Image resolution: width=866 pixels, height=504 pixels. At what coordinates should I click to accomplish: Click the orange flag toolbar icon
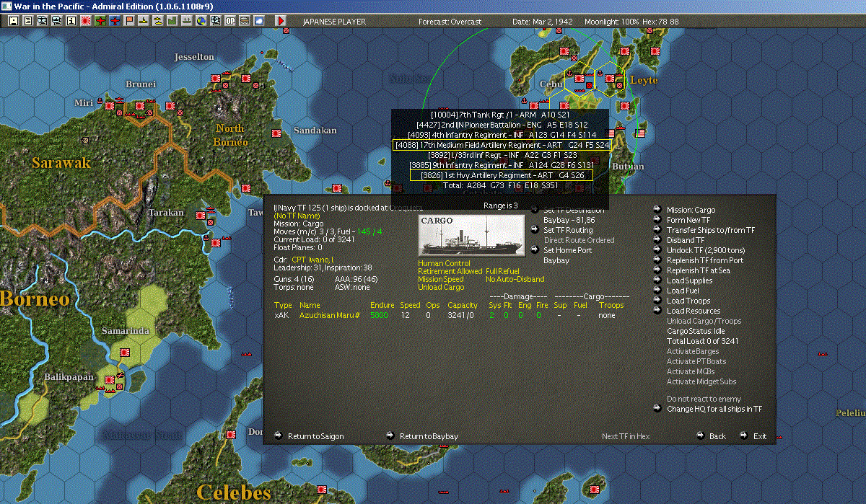128,21
